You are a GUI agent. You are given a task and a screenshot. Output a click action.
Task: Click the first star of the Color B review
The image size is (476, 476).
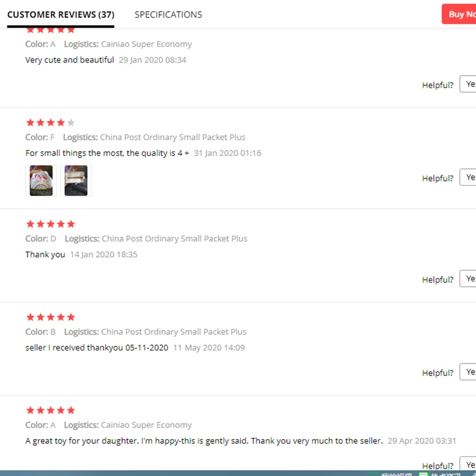click(30, 317)
